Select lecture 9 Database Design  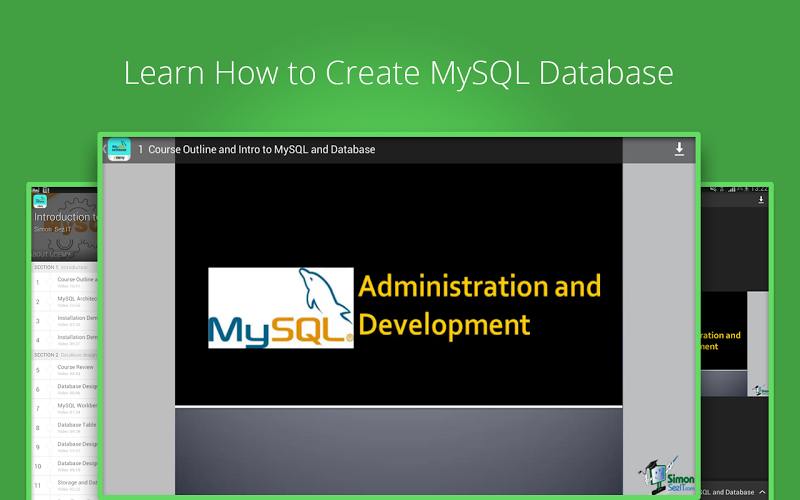[x=64, y=447]
